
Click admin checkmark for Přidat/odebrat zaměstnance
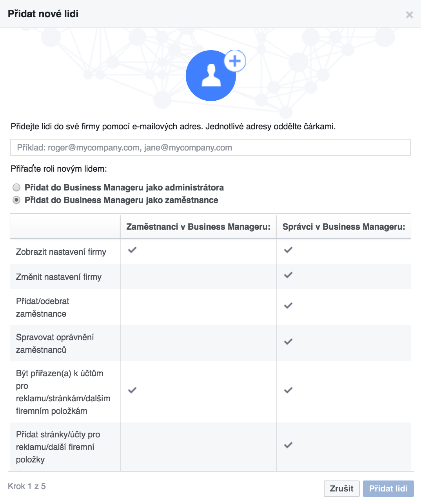[x=289, y=305]
